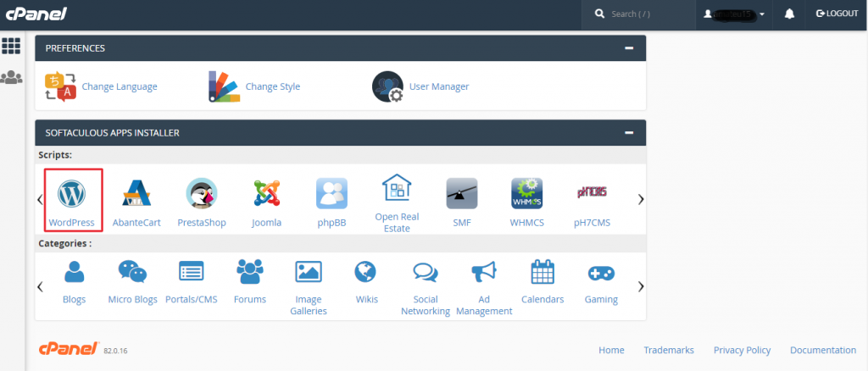Open the WordPress installer icon

pyautogui.click(x=72, y=194)
